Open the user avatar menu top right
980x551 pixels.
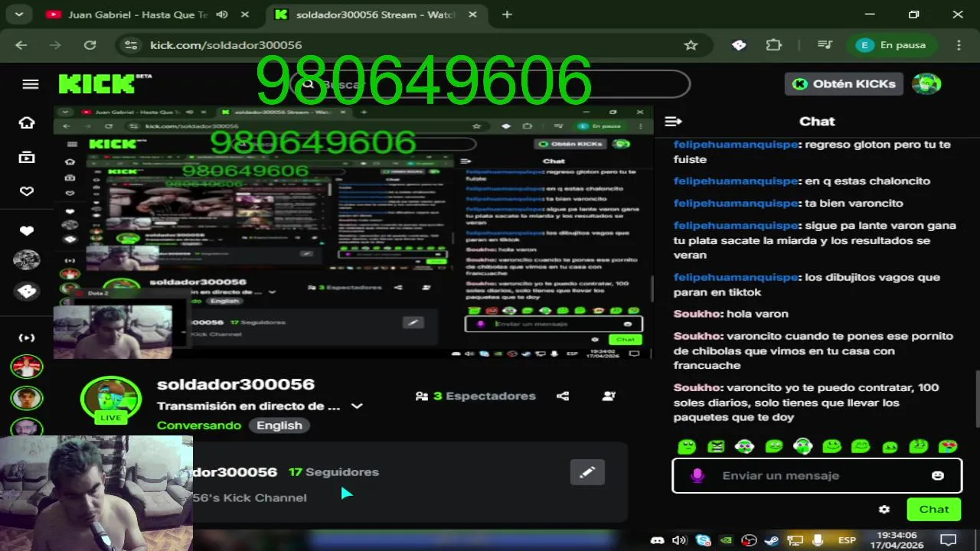point(926,84)
